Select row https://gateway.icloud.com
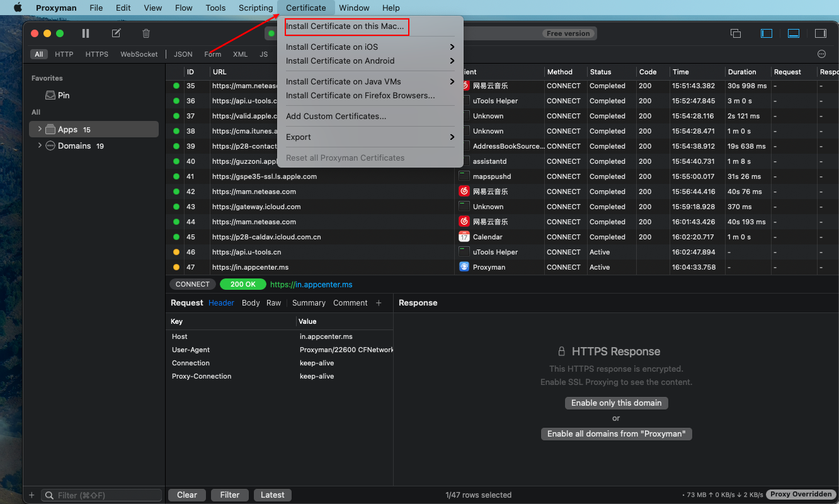Image resolution: width=839 pixels, height=504 pixels. pyautogui.click(x=503, y=207)
